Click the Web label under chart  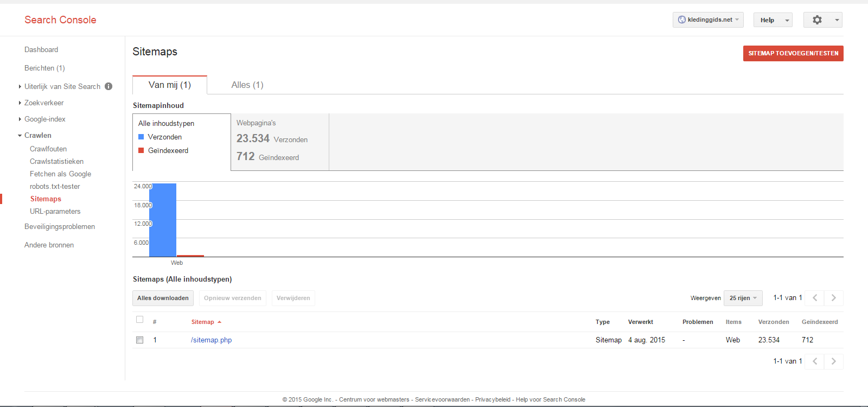coord(177,263)
